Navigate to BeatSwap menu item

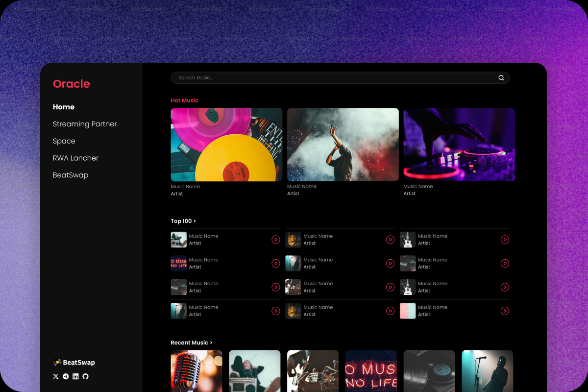point(71,175)
